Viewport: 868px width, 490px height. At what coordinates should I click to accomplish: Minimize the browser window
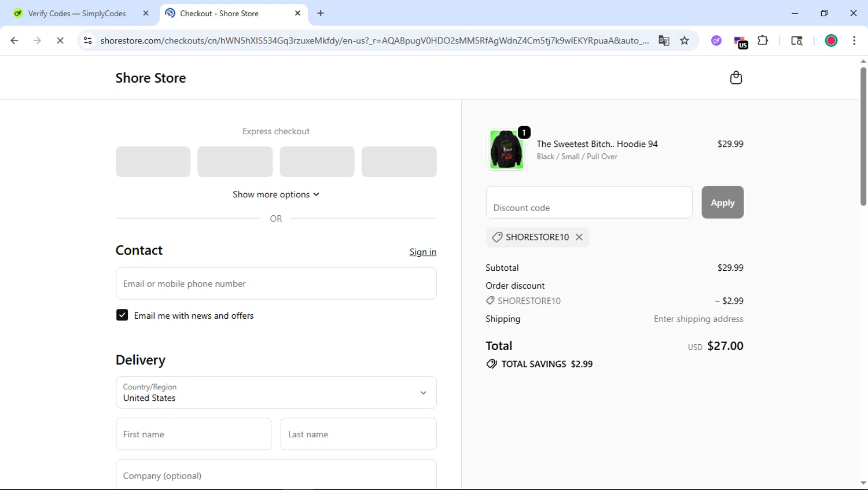795,13
